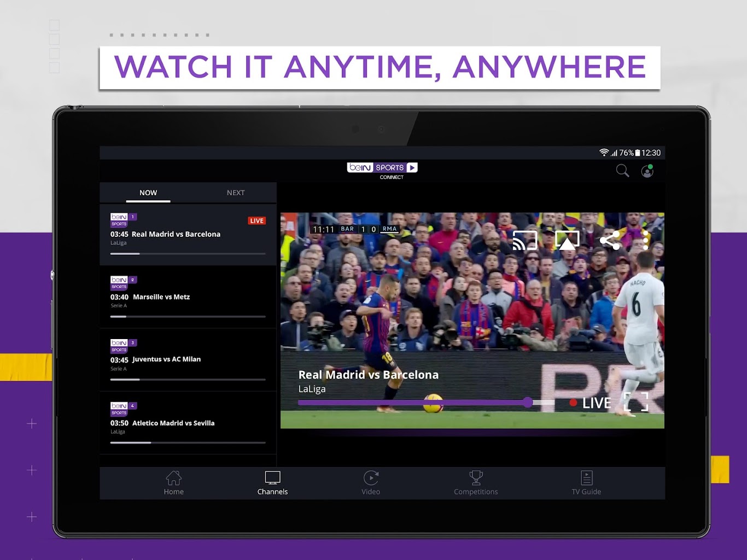The height and width of the screenshot is (560, 747).
Task: Select the Atletico Madrid vs Sevilla listing
Action: (188, 423)
